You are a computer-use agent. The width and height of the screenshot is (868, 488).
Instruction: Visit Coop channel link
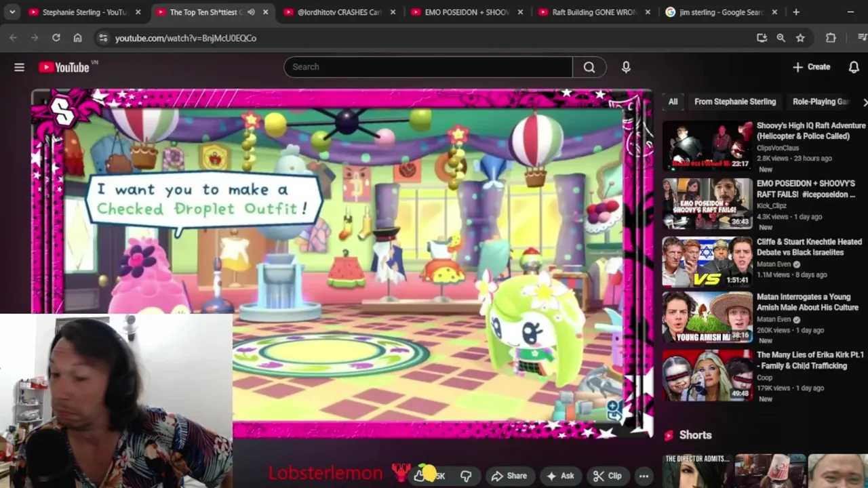pyautogui.click(x=764, y=378)
